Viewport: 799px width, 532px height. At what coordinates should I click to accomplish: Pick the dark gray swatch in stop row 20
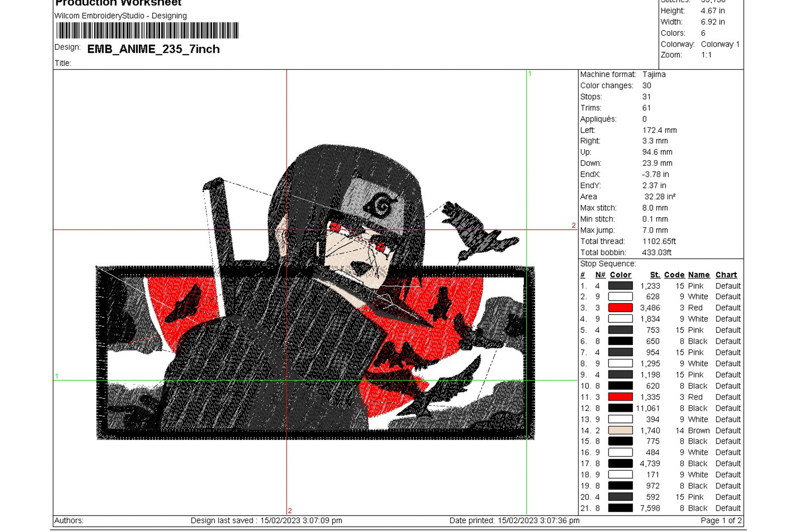click(x=620, y=497)
